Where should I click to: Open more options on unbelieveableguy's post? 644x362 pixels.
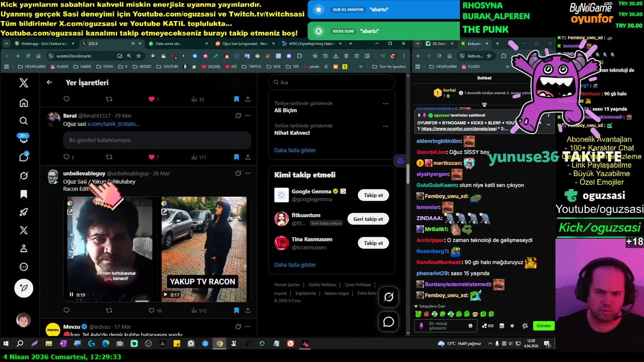click(248, 173)
